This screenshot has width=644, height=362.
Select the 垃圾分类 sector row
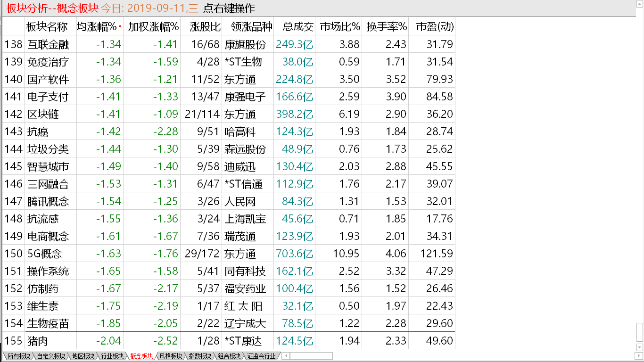[x=229, y=149]
